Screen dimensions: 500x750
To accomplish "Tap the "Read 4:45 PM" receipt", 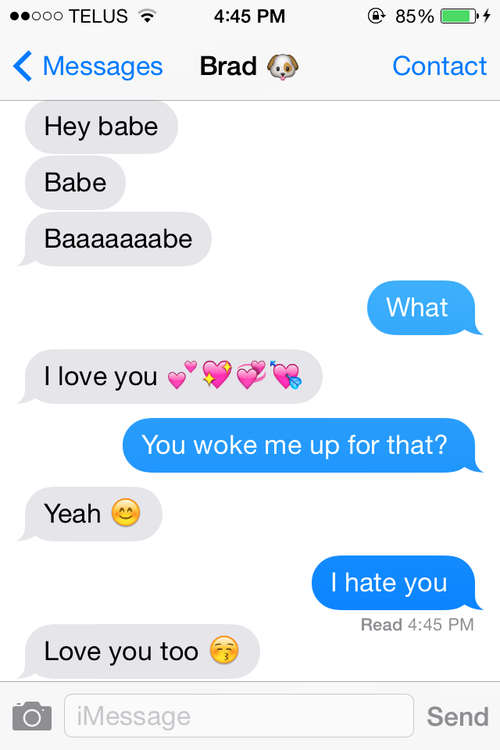I will [x=417, y=625].
